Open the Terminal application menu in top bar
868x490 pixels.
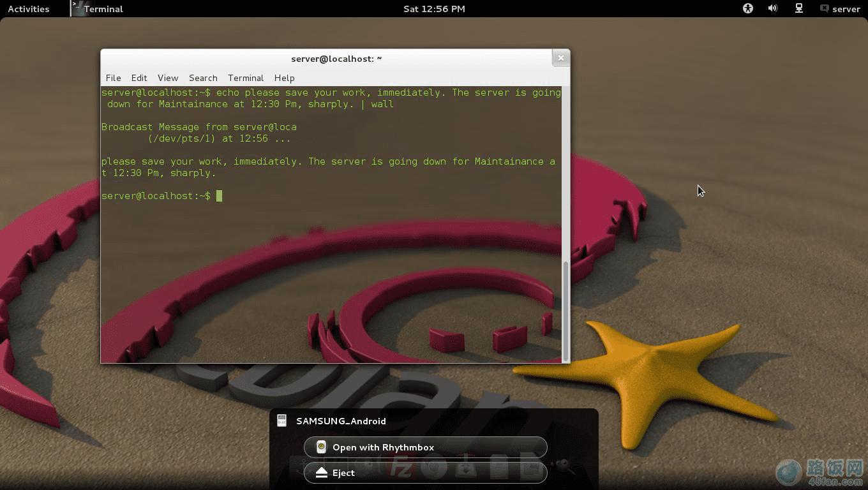point(98,9)
